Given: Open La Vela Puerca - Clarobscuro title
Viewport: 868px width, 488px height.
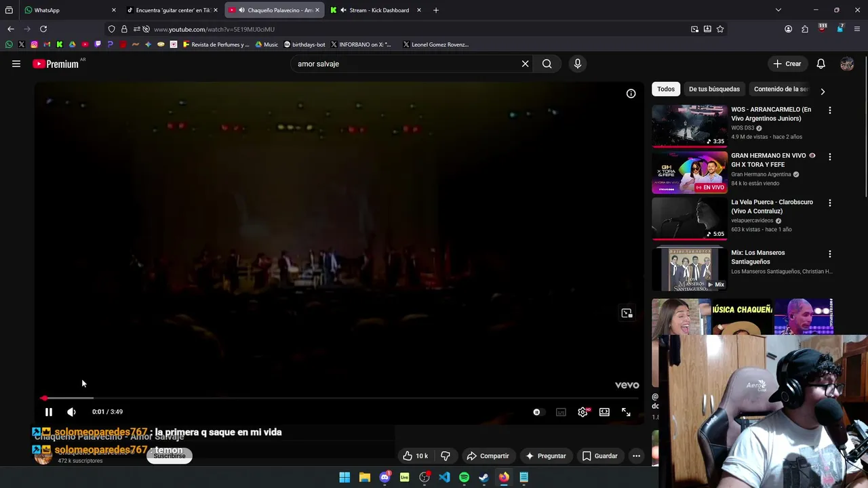Looking at the screenshot, I should pos(772,207).
